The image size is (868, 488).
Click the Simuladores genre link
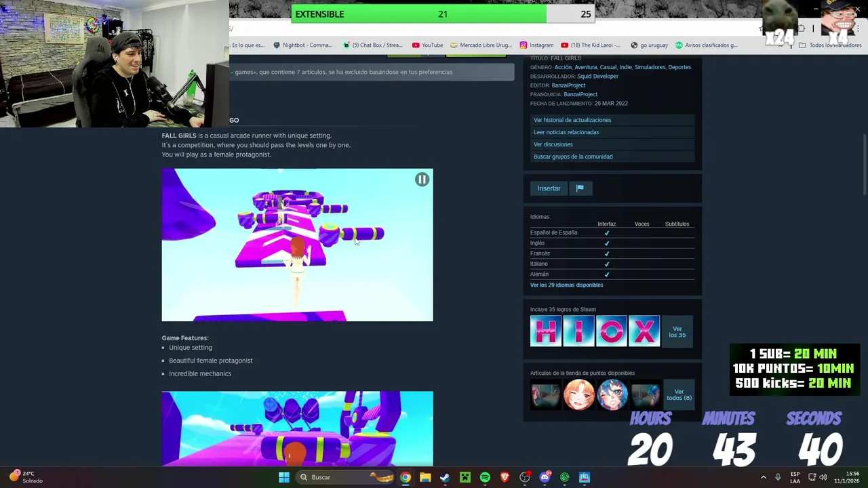(650, 67)
